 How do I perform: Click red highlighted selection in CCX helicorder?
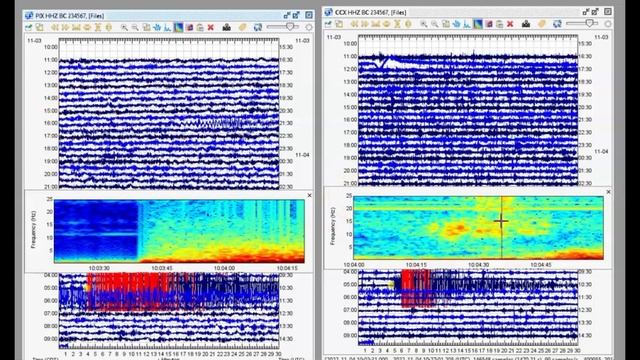pos(416,288)
